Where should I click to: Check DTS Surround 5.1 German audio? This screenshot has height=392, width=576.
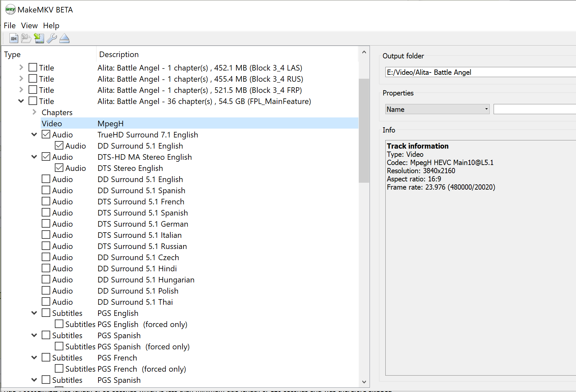pyautogui.click(x=46, y=224)
